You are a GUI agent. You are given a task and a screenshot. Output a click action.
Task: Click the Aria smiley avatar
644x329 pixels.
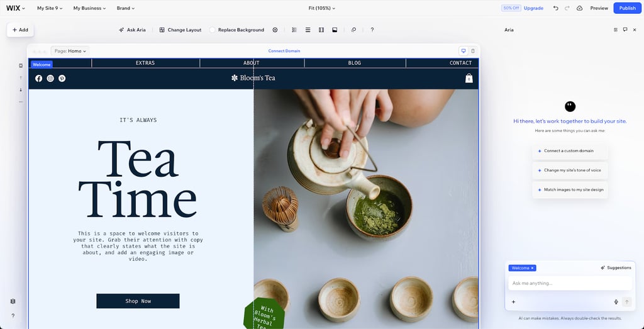tap(570, 107)
